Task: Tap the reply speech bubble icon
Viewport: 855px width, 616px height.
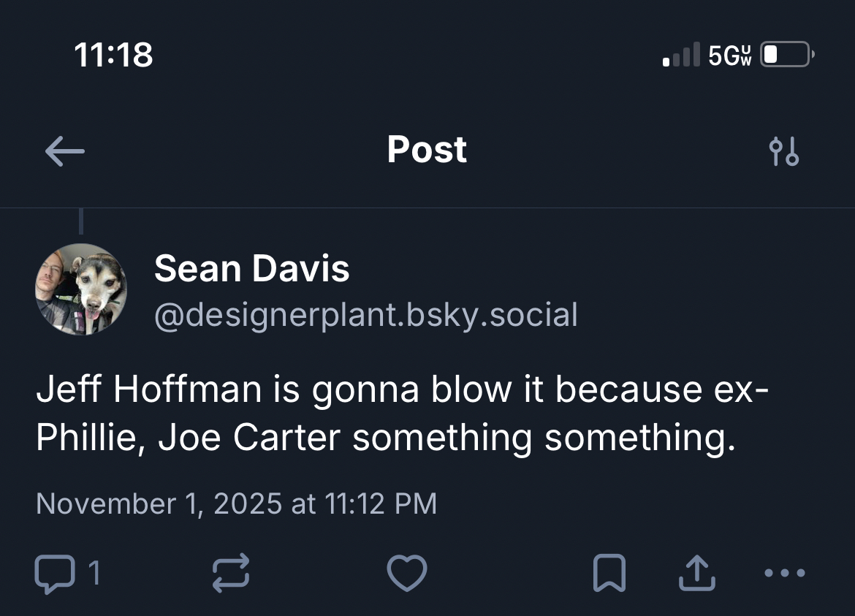Action: click(54, 573)
